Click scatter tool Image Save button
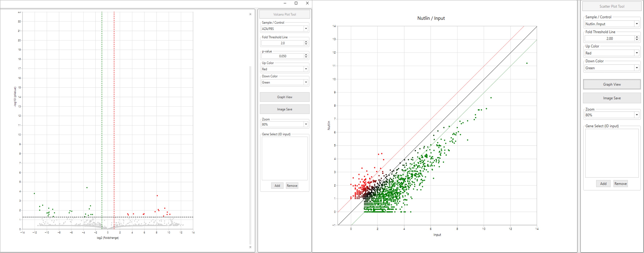644x253 pixels. [611, 98]
